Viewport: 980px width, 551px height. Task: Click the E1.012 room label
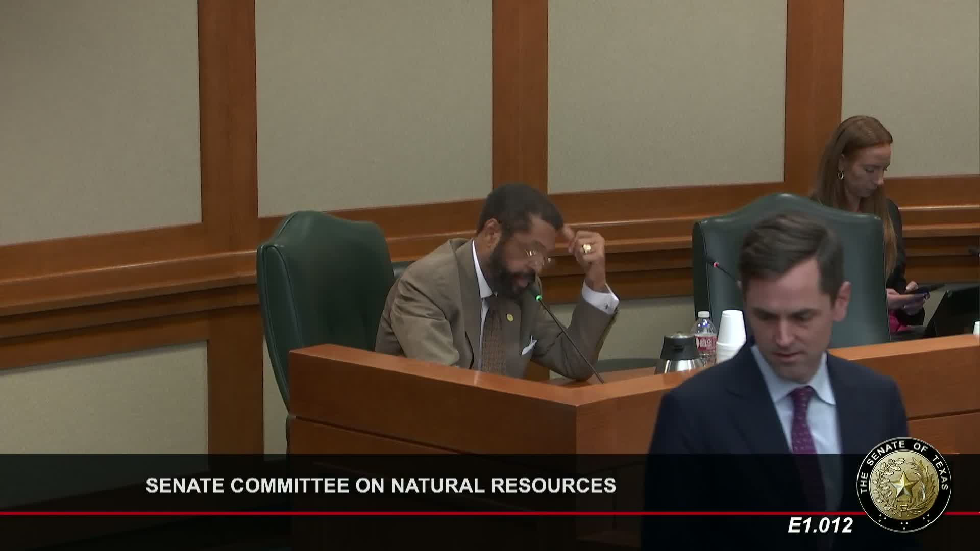[820, 525]
